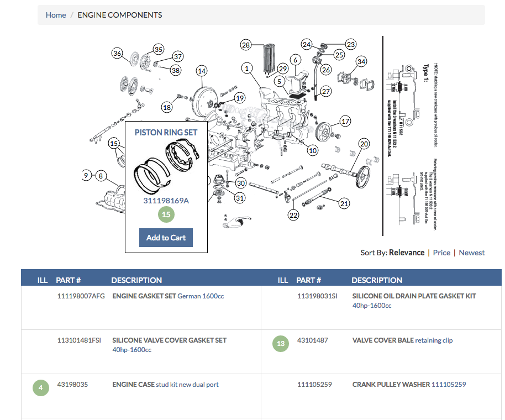The image size is (505, 420).
Task: Select callout 20 near the cam gear
Action: point(364,144)
